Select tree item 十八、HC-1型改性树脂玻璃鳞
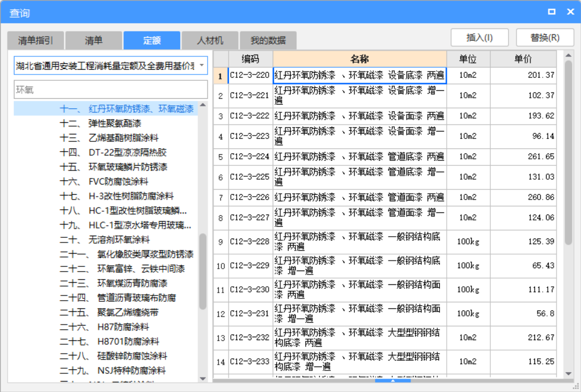This screenshot has width=581, height=392. click(x=123, y=211)
